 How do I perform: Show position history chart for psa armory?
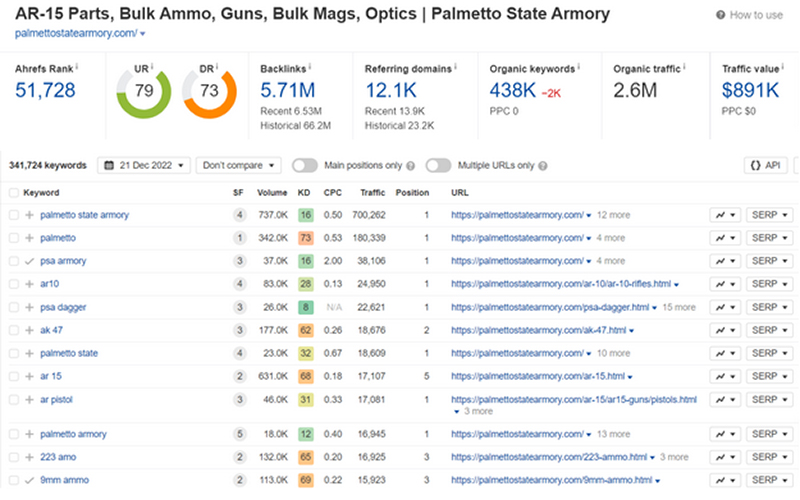[x=725, y=261]
